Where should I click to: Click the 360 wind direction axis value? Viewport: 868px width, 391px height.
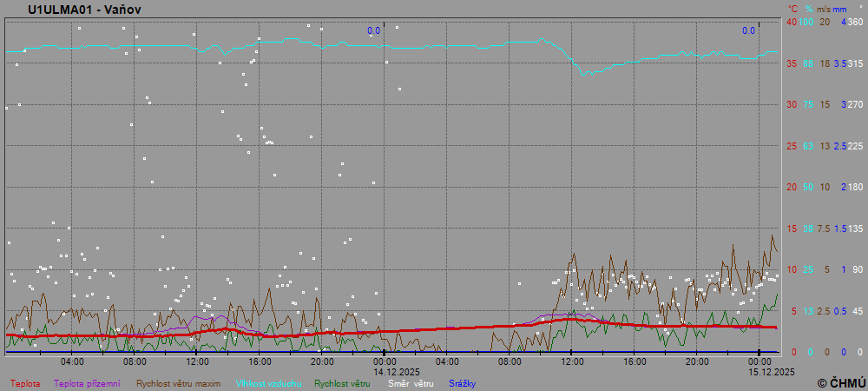coord(855,22)
